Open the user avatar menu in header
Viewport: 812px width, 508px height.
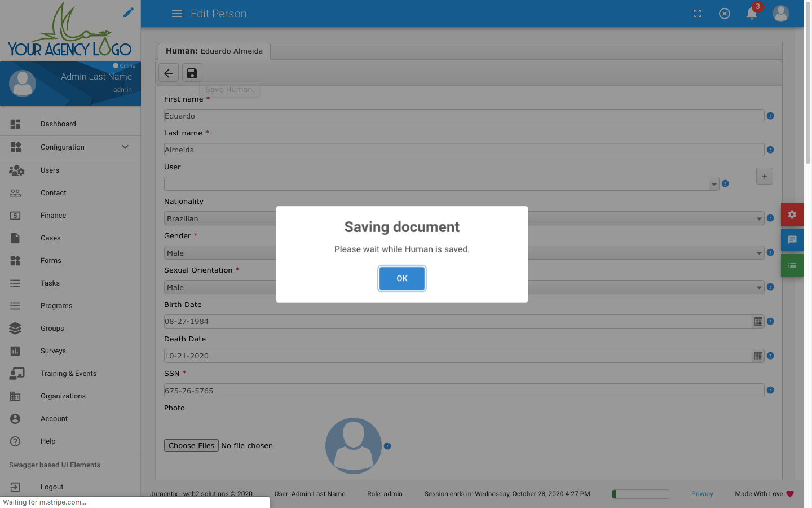pyautogui.click(x=781, y=14)
